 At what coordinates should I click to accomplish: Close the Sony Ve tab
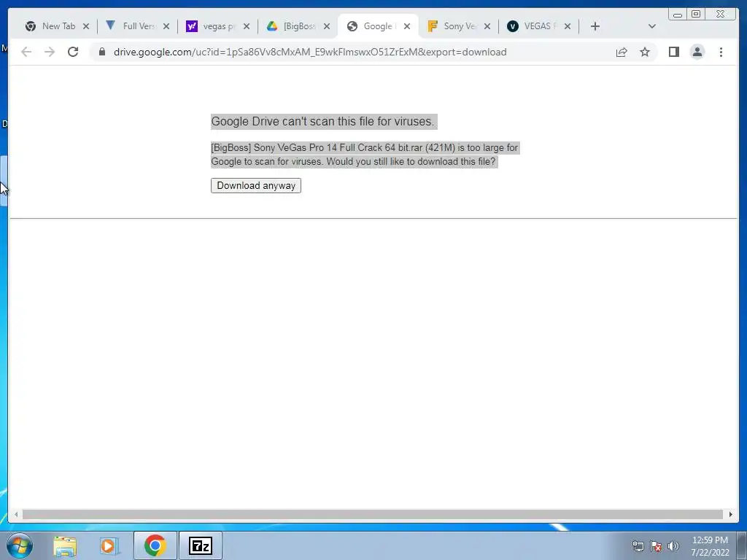click(x=487, y=26)
